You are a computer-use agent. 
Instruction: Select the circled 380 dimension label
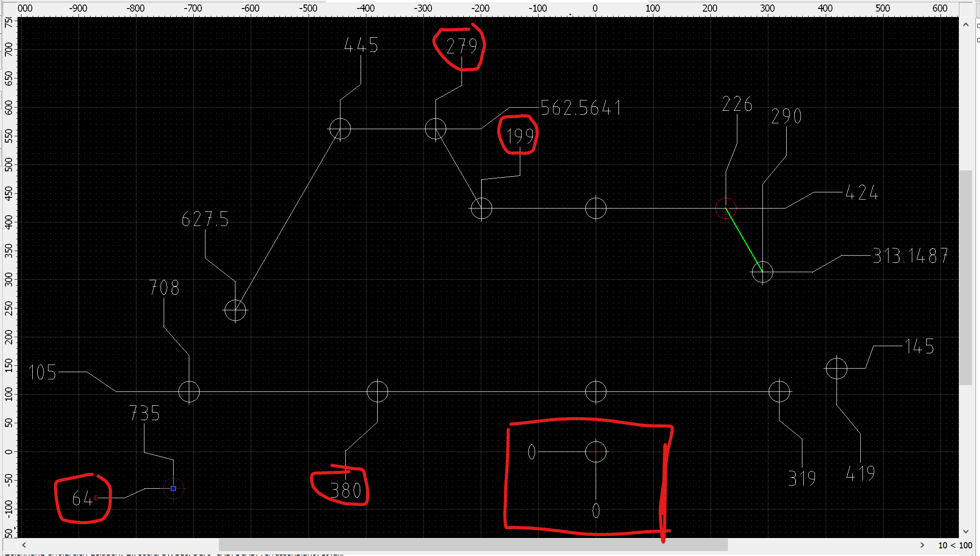(x=345, y=491)
